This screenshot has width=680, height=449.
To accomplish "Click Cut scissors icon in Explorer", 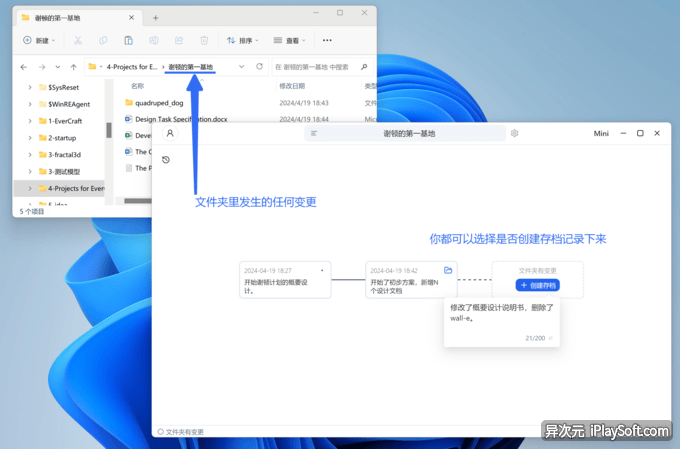I will pos(78,40).
